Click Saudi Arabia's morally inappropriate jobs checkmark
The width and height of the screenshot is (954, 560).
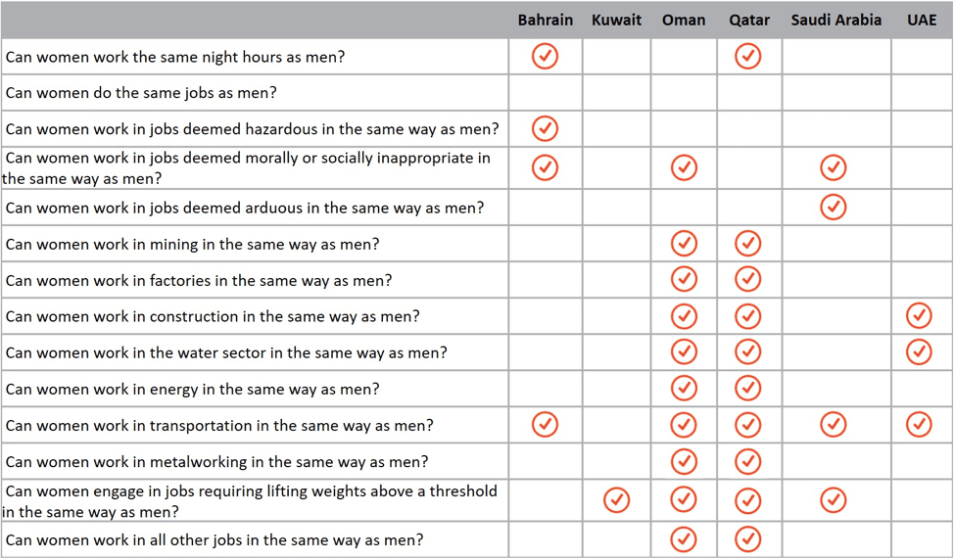(x=833, y=167)
